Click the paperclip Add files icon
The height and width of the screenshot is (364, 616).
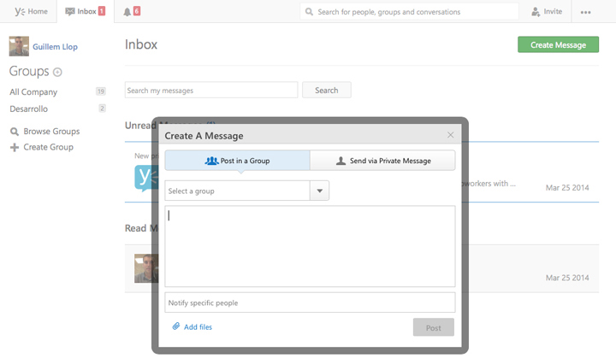point(176,326)
